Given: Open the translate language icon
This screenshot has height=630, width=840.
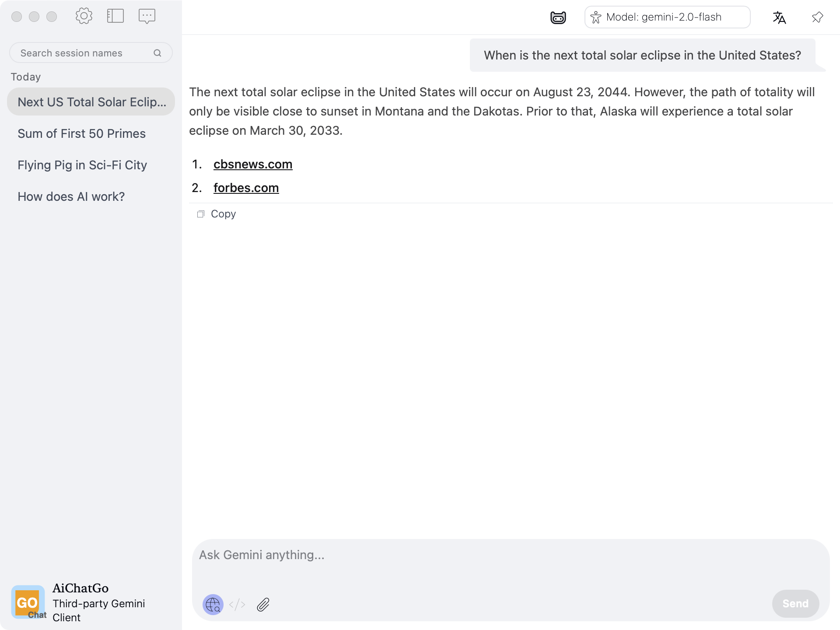Looking at the screenshot, I should click(x=779, y=17).
